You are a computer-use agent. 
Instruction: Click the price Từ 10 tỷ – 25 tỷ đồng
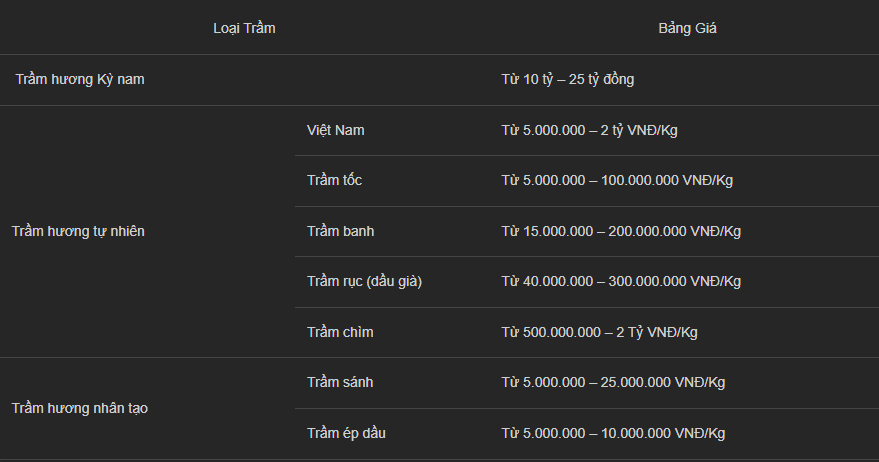coord(567,79)
